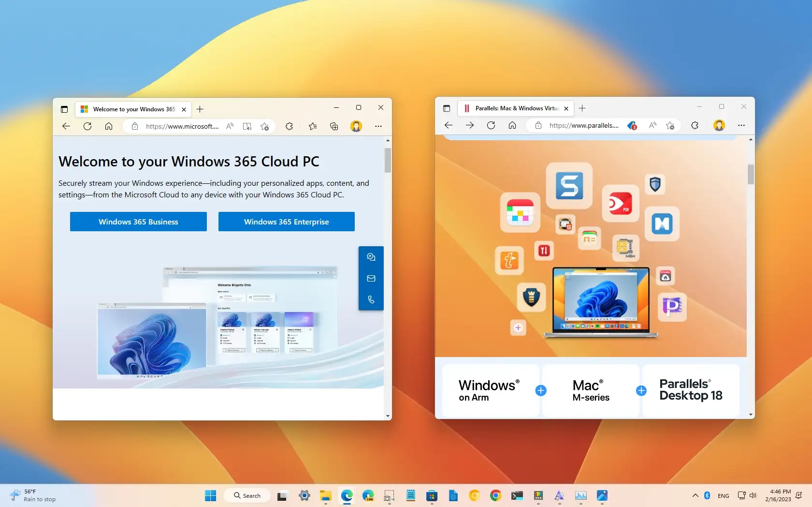The height and width of the screenshot is (507, 812).
Task: Open the Favorites list in the left Edge window
Action: point(312,126)
